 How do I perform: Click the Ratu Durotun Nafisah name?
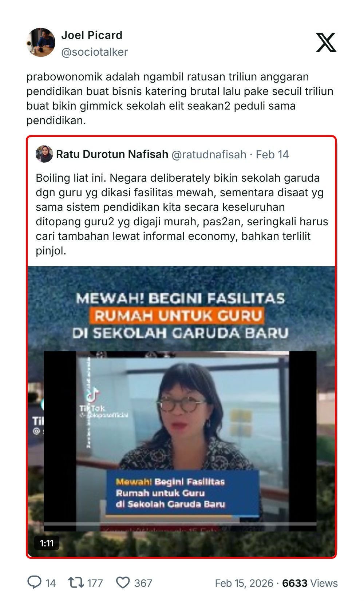click(112, 154)
